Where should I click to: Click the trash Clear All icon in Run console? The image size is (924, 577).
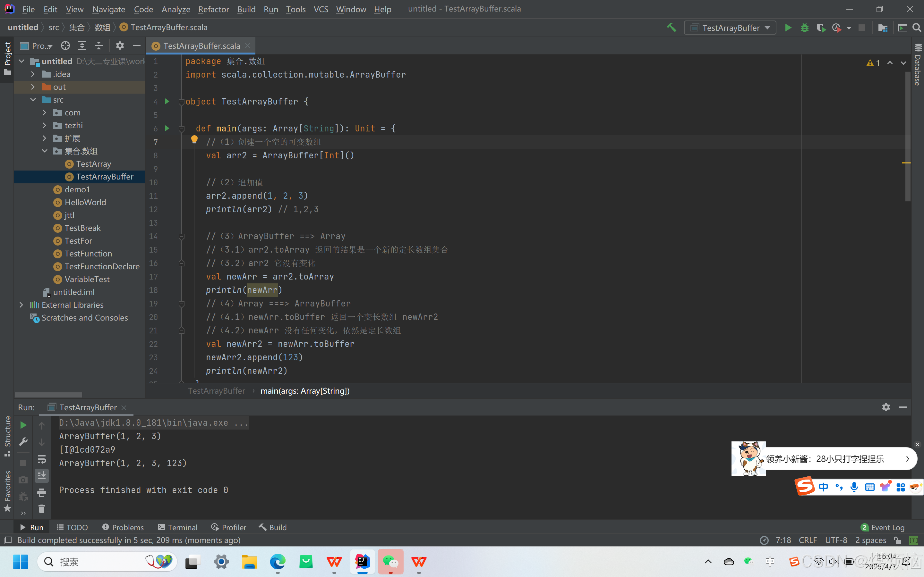[x=42, y=509]
